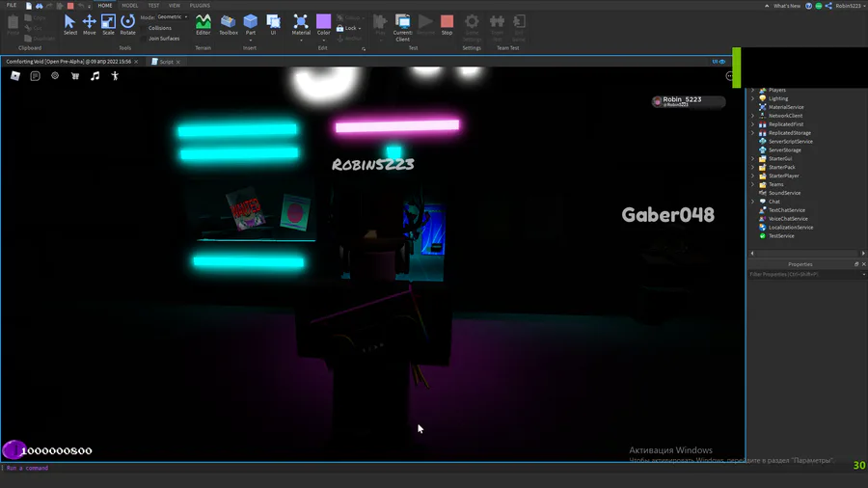
Task: Select TestService in Explorer
Action: click(x=781, y=235)
